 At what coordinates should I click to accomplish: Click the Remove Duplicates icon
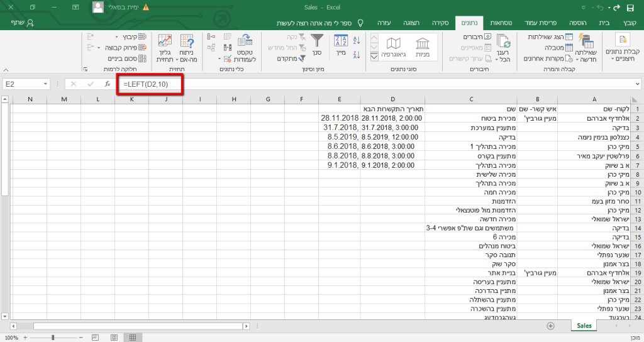(228, 48)
